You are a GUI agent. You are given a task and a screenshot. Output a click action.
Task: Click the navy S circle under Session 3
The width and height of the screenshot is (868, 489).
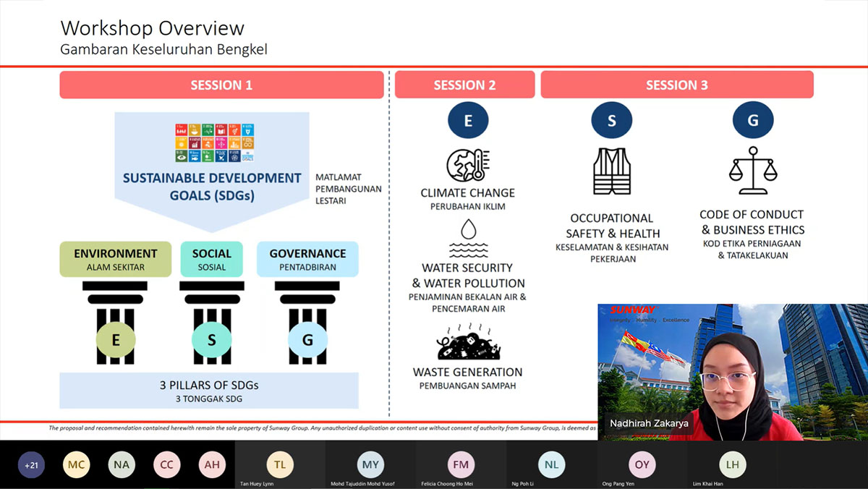click(612, 121)
